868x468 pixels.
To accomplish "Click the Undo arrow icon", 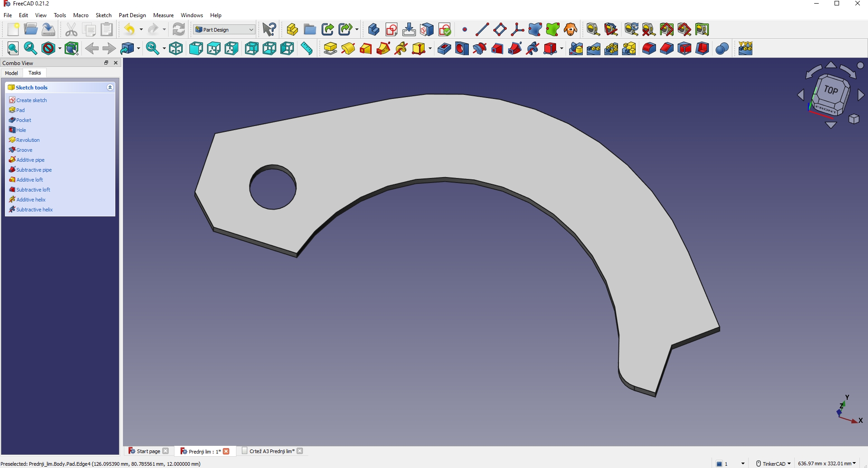I will pos(130,29).
